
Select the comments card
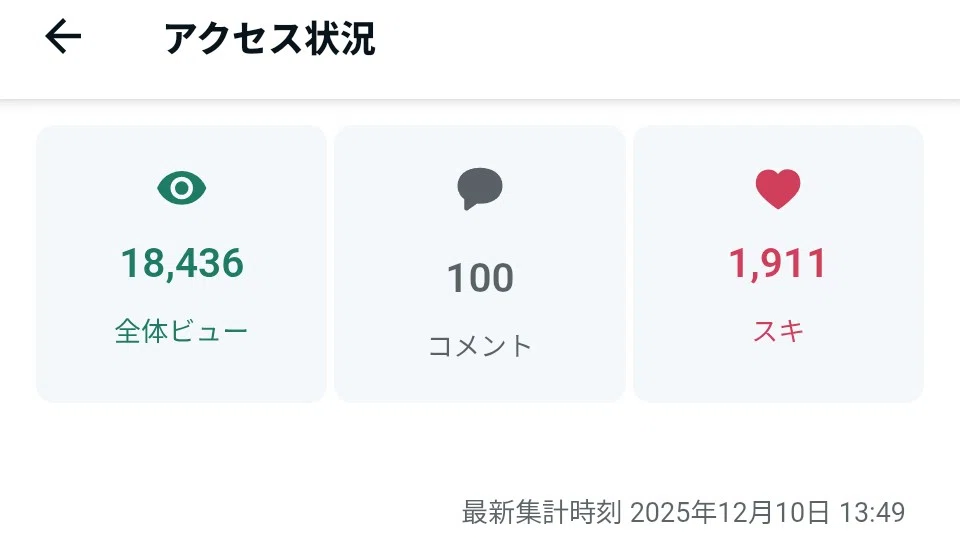[480, 264]
